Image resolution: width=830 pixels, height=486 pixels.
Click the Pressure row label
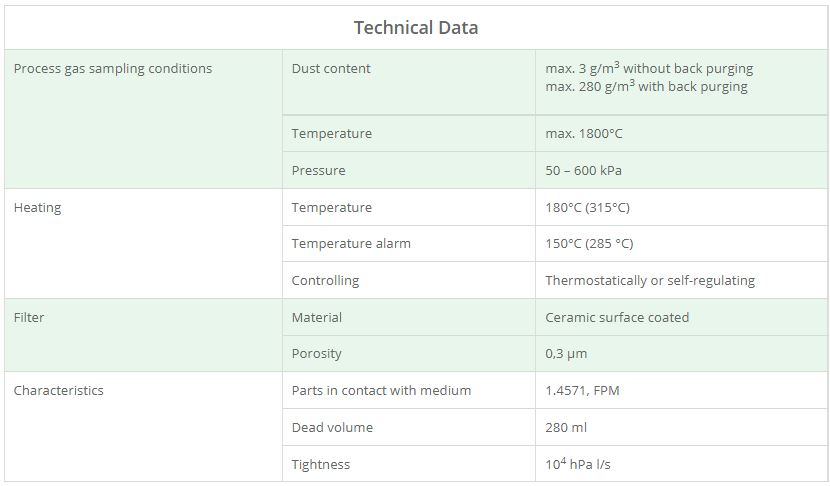(318, 171)
